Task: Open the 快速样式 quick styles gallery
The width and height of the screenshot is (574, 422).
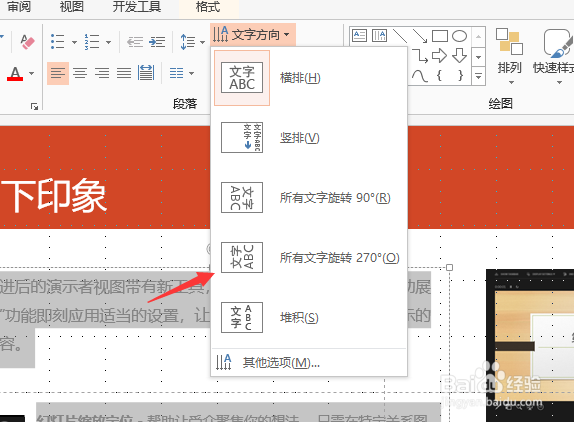Action: 553,55
